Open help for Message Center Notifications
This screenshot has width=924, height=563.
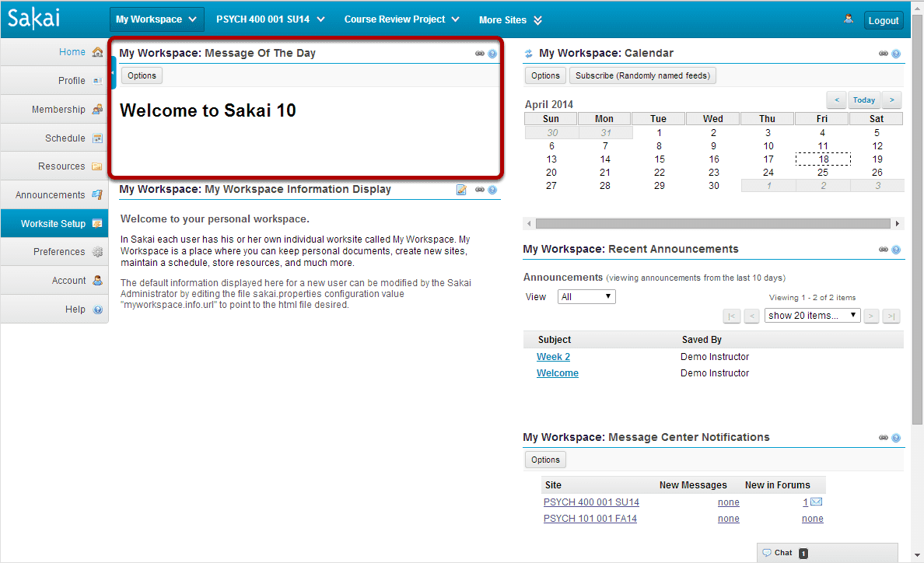click(x=896, y=438)
